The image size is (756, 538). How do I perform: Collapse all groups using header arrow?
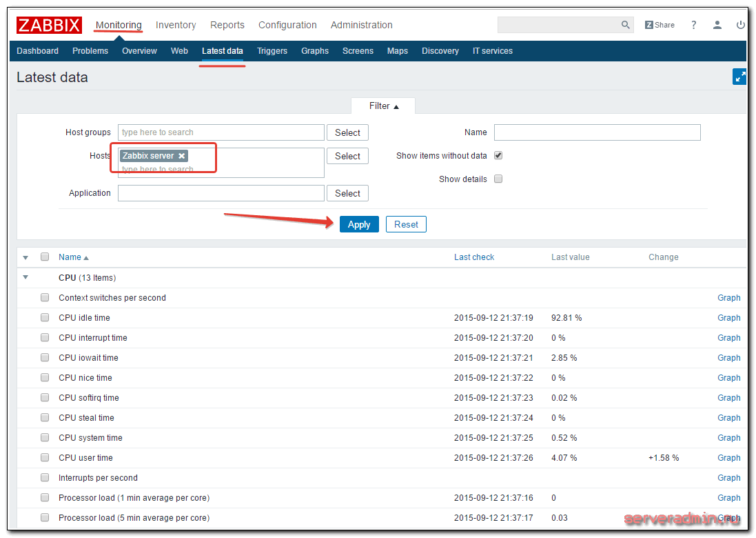tap(26, 257)
